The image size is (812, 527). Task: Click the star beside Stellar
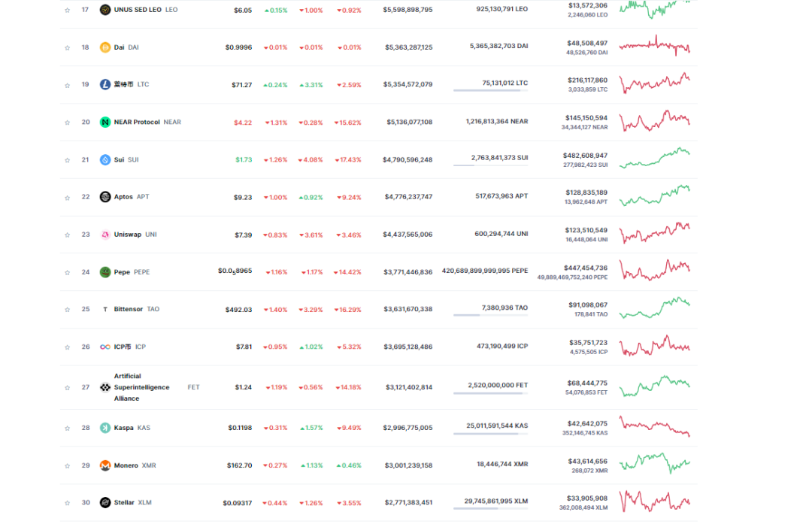coord(68,503)
